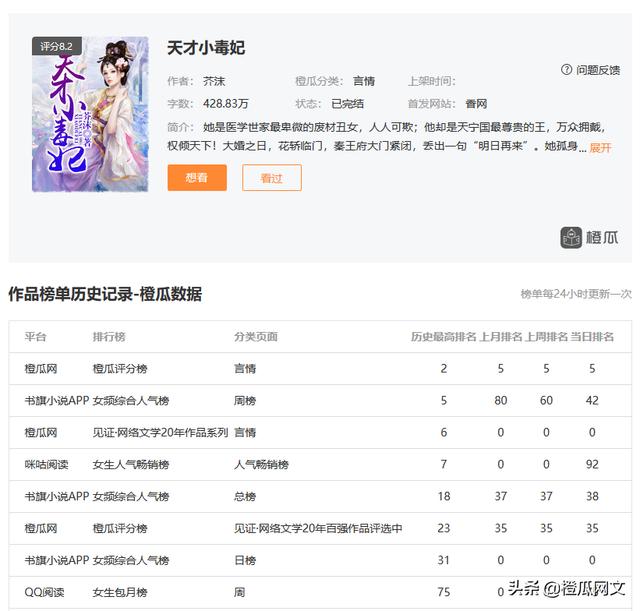Screen dimensions: 640x611
Task: Click 女频综合人气榜 in the 周榜 row
Action: (x=131, y=400)
